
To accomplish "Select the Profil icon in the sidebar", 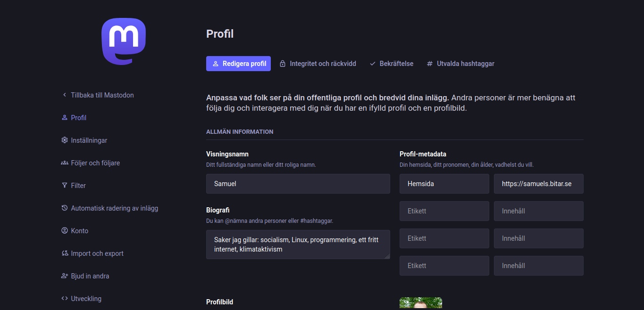I will 64,117.
